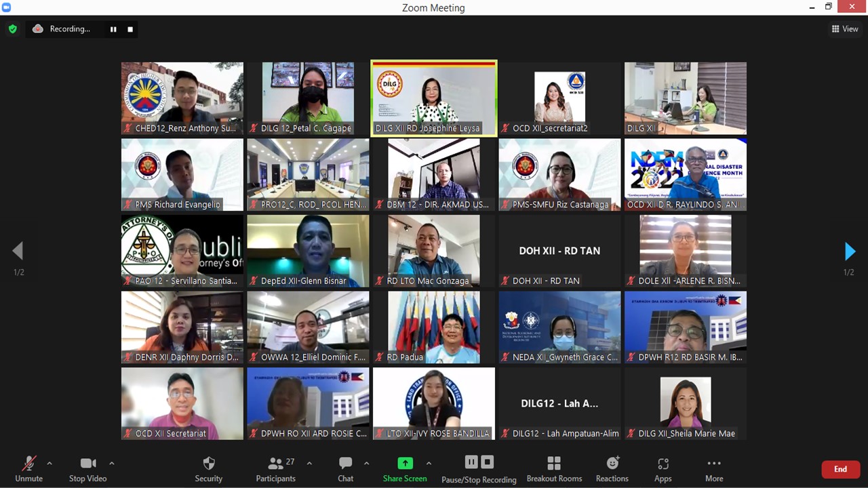
Task: Select PMS Richard Evangelio tile
Action: (182, 175)
